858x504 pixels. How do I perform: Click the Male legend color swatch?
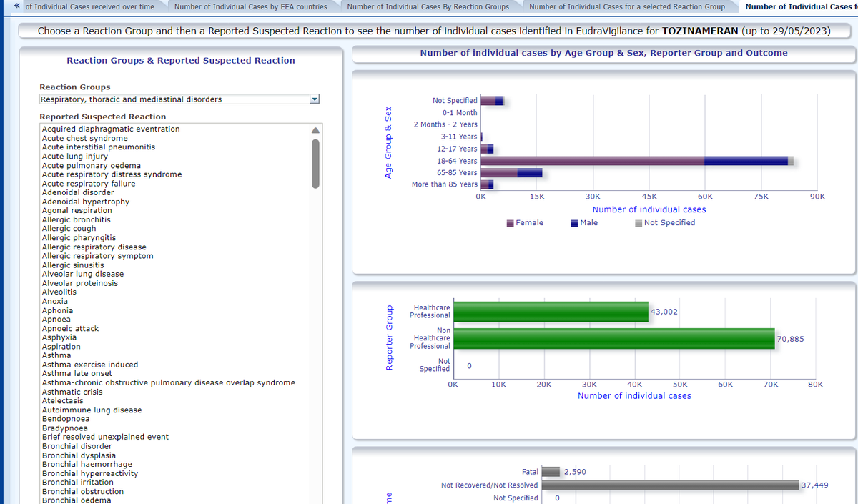(575, 223)
